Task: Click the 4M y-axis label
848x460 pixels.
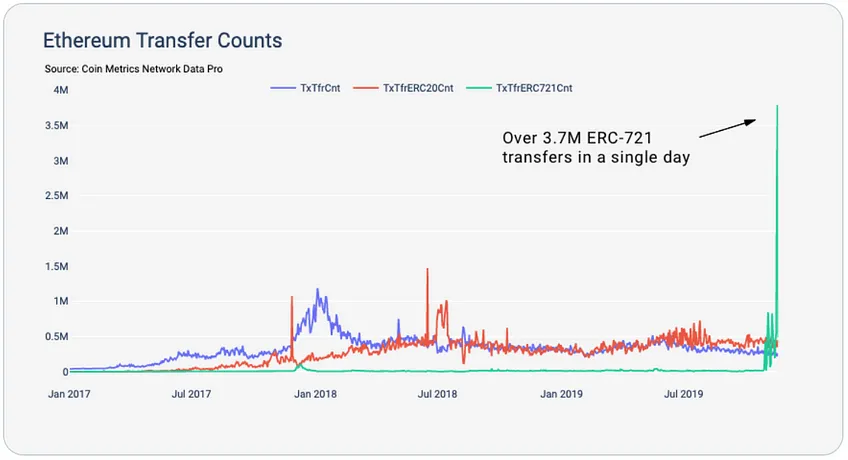Action: point(61,90)
